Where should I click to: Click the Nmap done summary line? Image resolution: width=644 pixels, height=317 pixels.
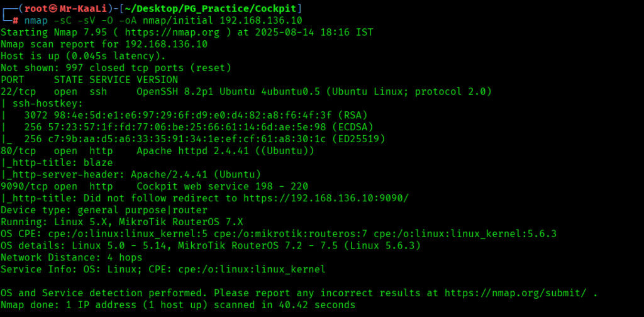tap(178, 305)
